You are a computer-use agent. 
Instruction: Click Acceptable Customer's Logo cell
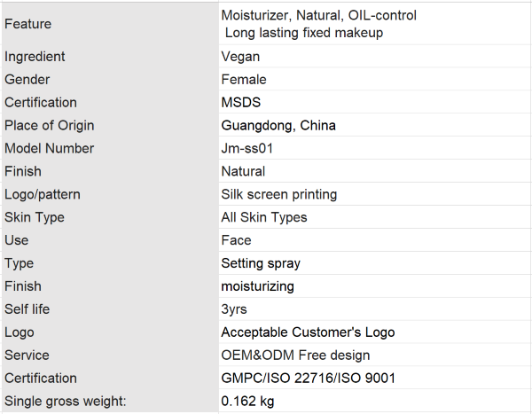pos(375,332)
